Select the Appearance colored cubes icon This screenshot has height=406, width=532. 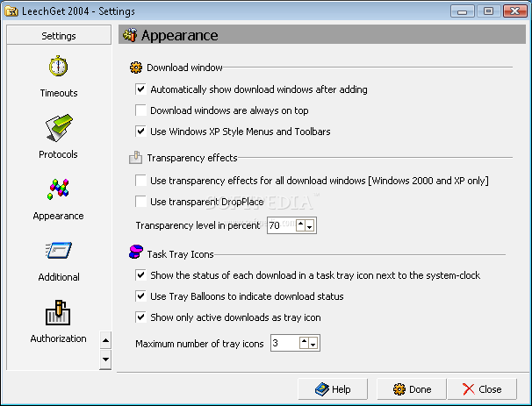[58, 189]
